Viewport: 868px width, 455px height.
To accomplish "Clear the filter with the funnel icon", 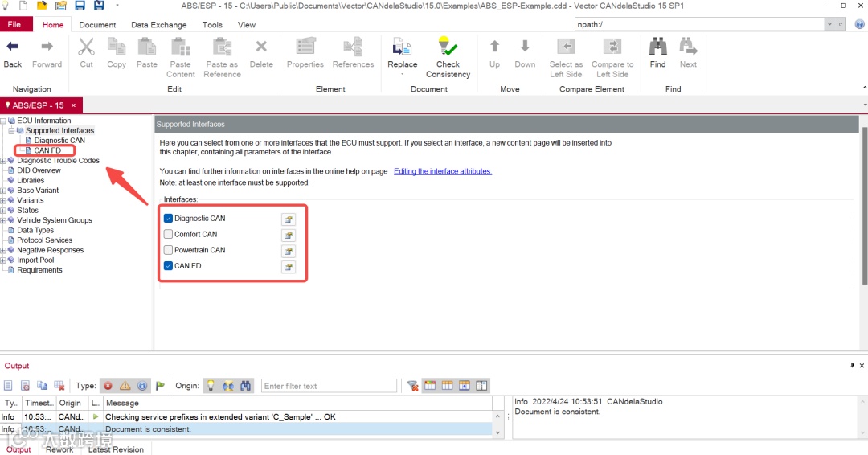I will click(x=412, y=386).
